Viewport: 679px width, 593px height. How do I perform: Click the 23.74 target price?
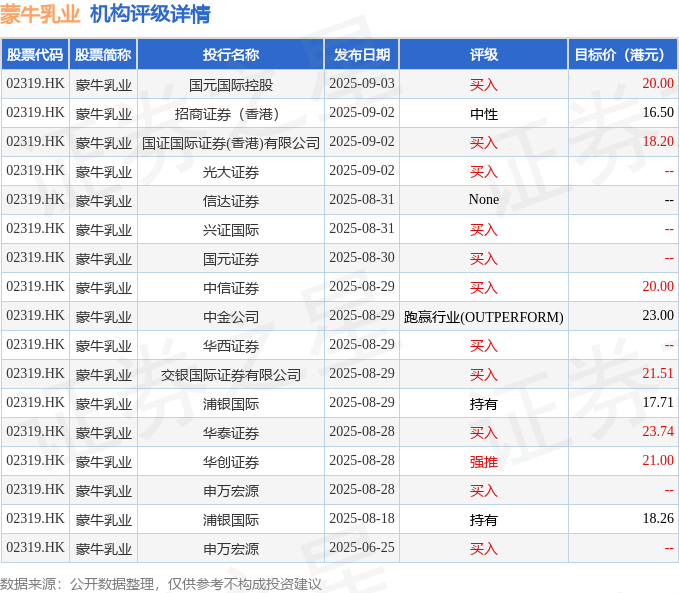[x=658, y=431]
